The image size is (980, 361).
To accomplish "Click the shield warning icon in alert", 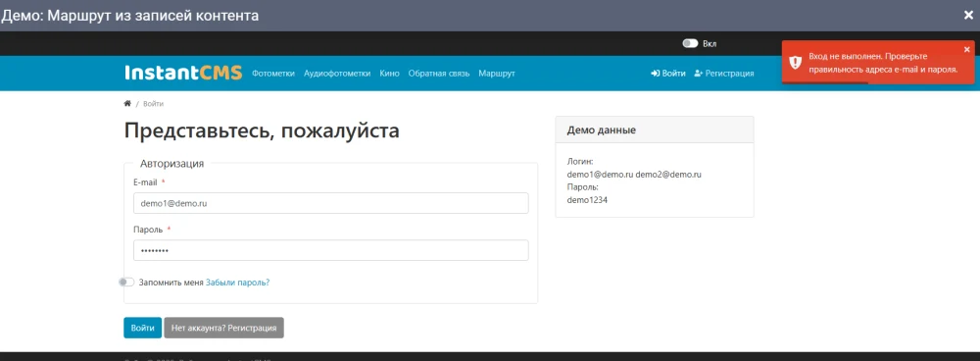I will pyautogui.click(x=795, y=62).
